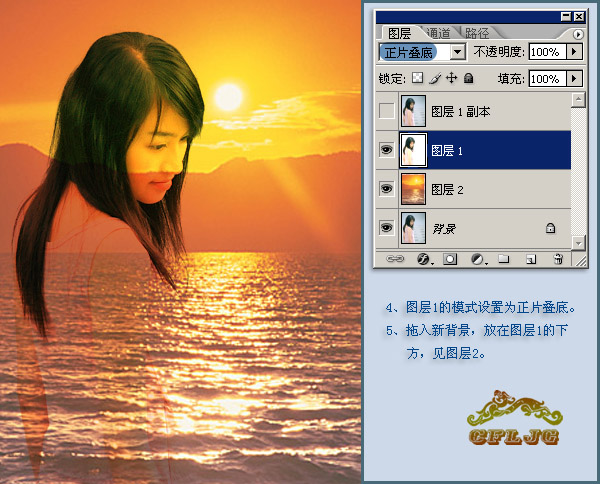The image size is (600, 484).
Task: Delete layer with trash icon
Action: tap(558, 259)
